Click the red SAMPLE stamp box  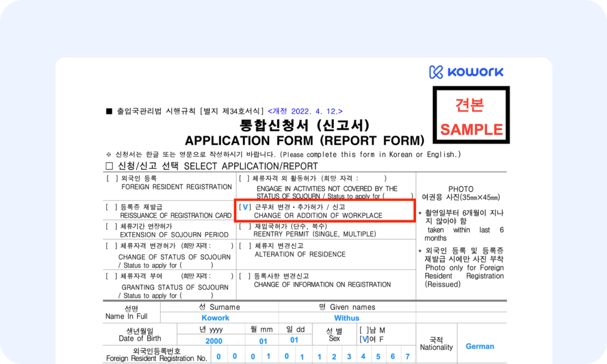coord(471,115)
